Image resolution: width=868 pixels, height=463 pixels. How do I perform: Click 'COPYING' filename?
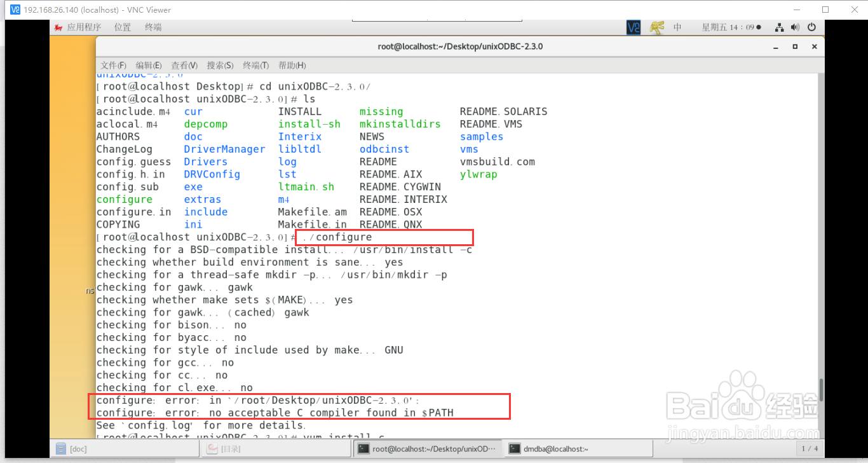tap(118, 225)
